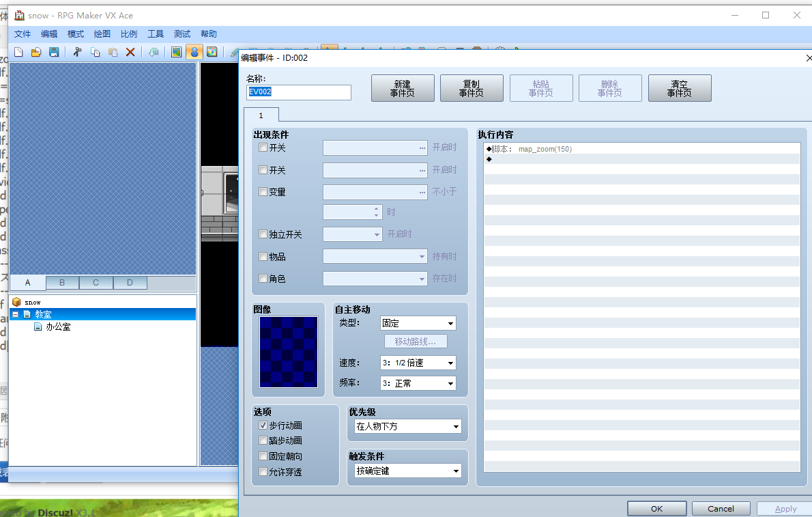The width and height of the screenshot is (812, 517).
Task: Click the Paste toolbar icon
Action: 113,52
